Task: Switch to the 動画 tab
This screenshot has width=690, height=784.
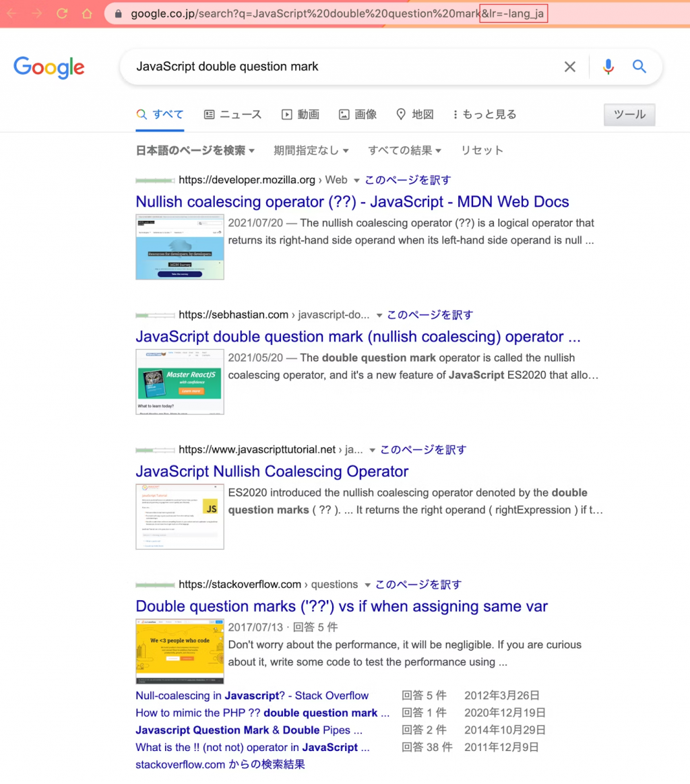Action: [301, 115]
